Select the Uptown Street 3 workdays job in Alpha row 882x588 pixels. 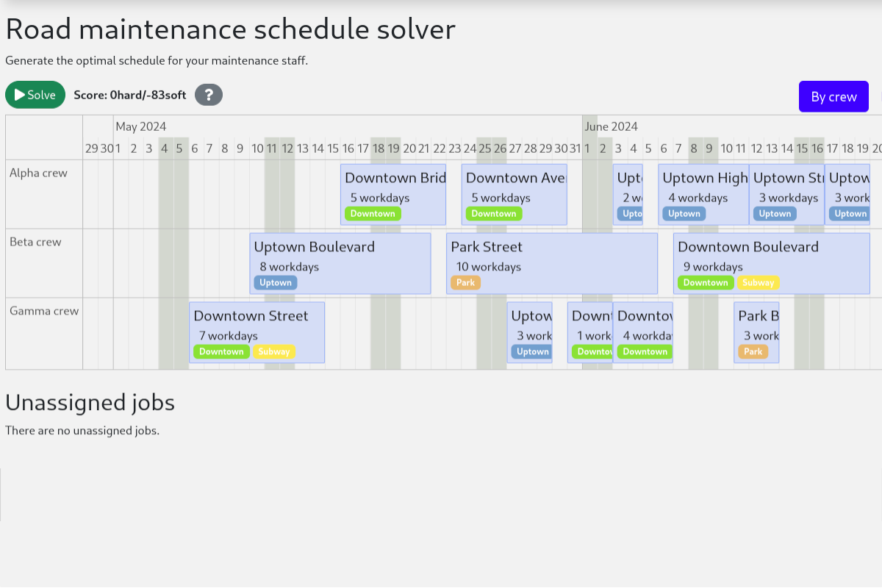787,195
